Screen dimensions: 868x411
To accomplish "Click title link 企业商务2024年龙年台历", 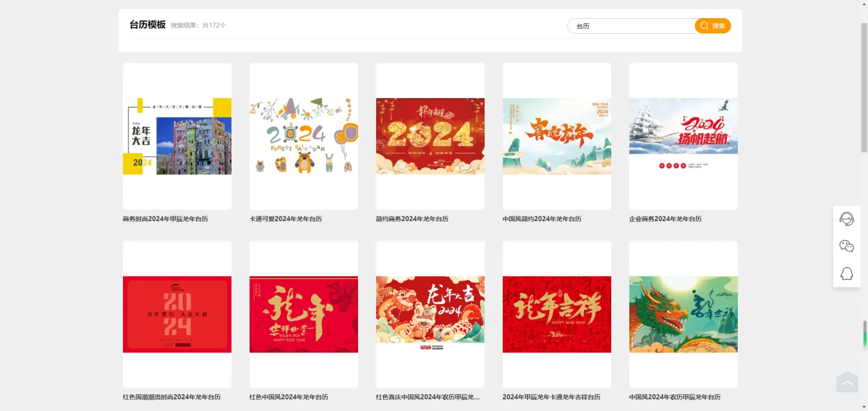I will [x=665, y=219].
